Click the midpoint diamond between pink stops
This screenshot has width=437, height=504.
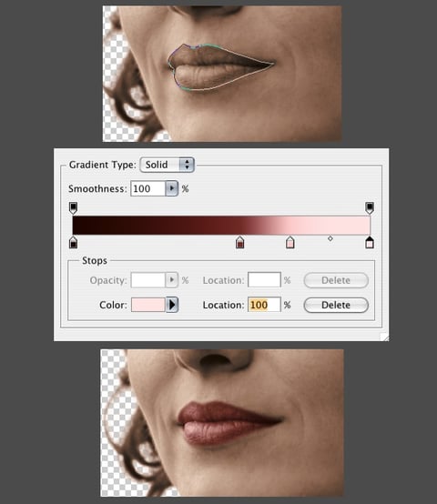330,239
